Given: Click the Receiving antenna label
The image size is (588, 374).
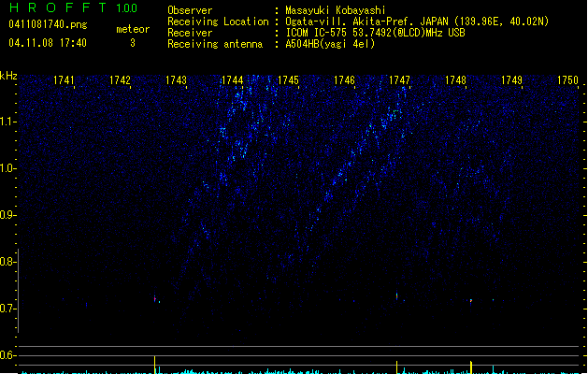Looking at the screenshot, I should pos(215,44).
